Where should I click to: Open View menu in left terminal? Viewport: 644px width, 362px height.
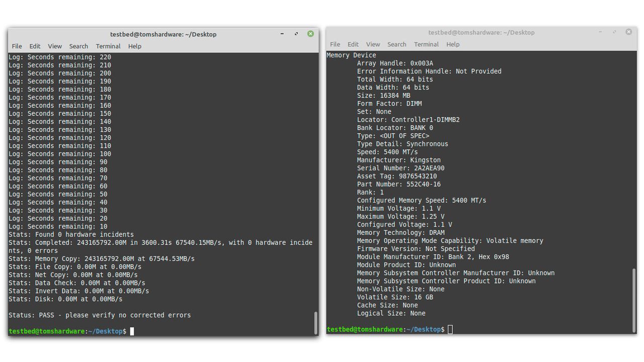tap(55, 46)
